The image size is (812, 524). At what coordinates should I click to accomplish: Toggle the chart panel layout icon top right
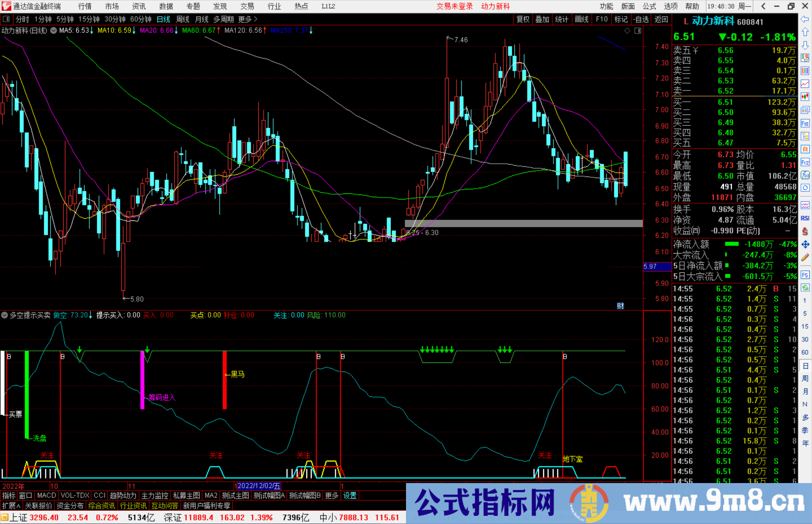[x=638, y=31]
